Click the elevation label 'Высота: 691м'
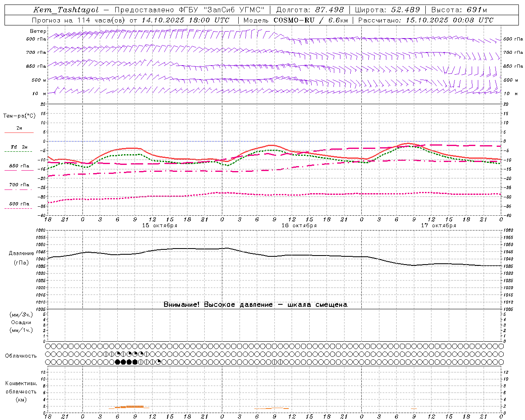 [459, 10]
